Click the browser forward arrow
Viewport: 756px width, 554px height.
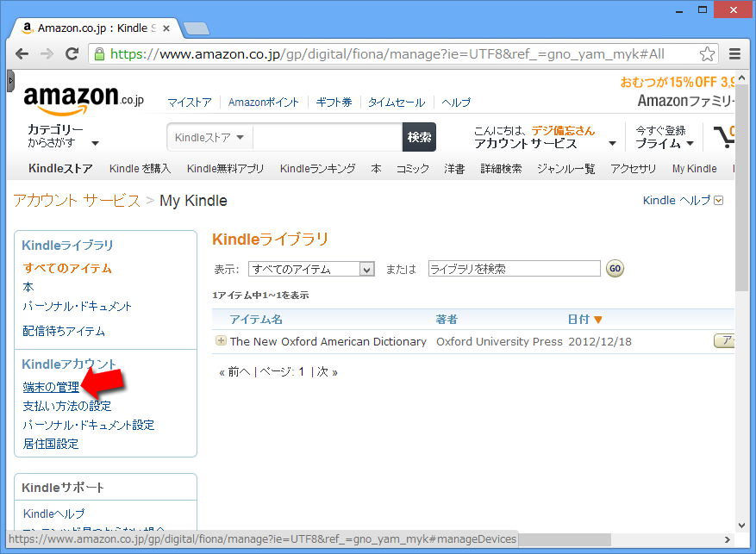pos(47,54)
